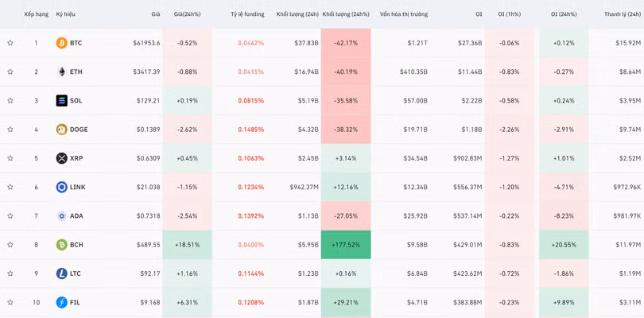Click the Cardano ADA logo icon

62,216
